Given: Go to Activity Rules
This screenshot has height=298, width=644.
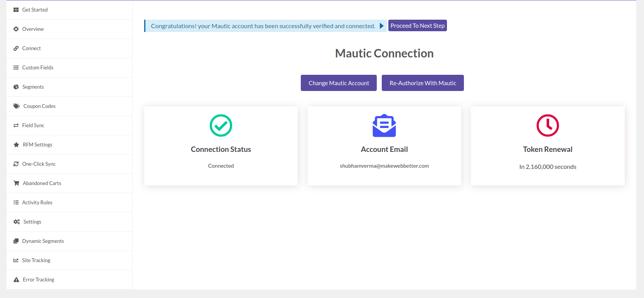Looking at the screenshot, I should (x=69, y=202).
